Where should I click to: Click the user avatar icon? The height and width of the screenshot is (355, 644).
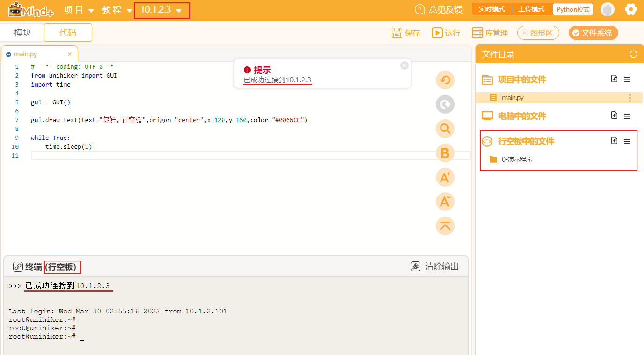pyautogui.click(x=608, y=9)
